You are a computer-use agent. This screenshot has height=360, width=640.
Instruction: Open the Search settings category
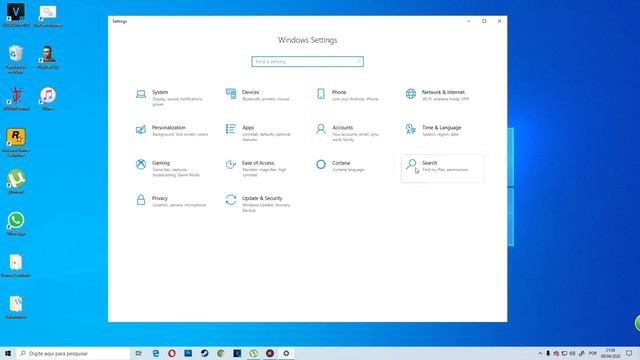tap(442, 168)
